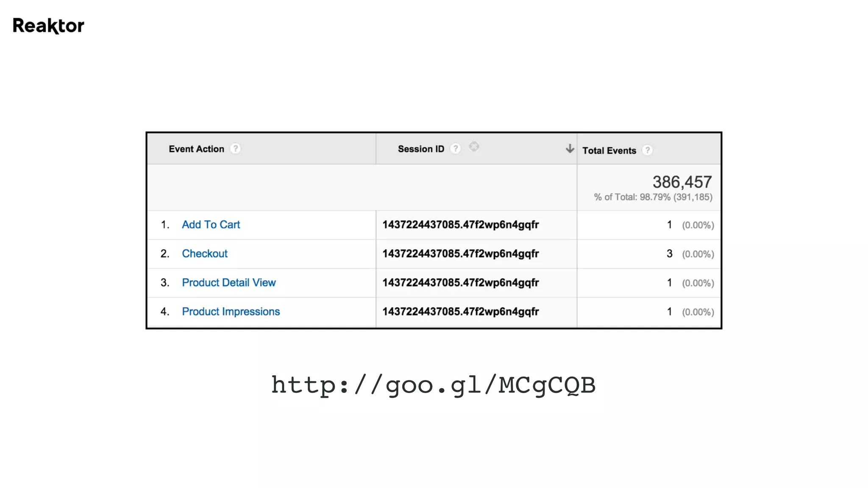Image resolution: width=868 pixels, height=488 pixels.
Task: Click the Event Action help question mark icon
Action: point(235,149)
